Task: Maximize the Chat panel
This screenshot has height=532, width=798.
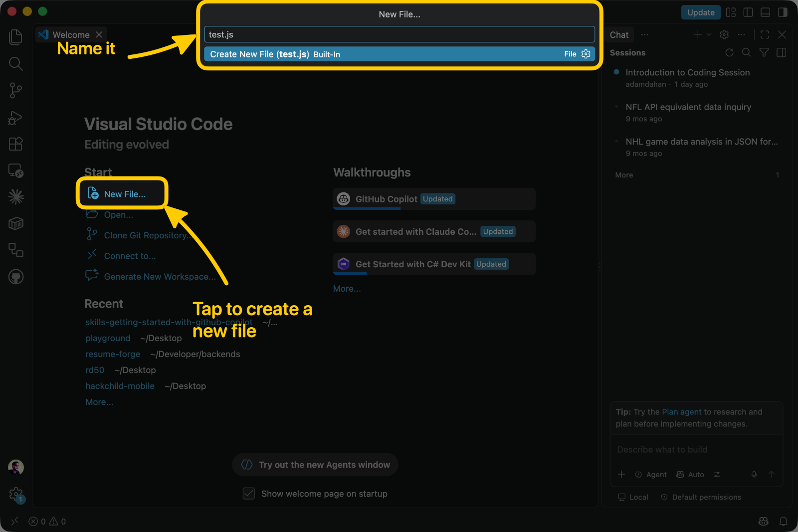Action: (x=765, y=34)
